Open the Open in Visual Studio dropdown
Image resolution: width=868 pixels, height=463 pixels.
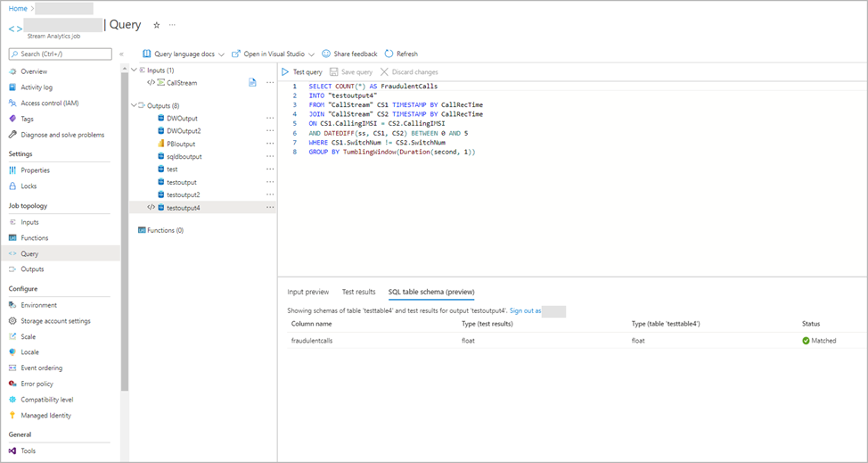(x=273, y=54)
